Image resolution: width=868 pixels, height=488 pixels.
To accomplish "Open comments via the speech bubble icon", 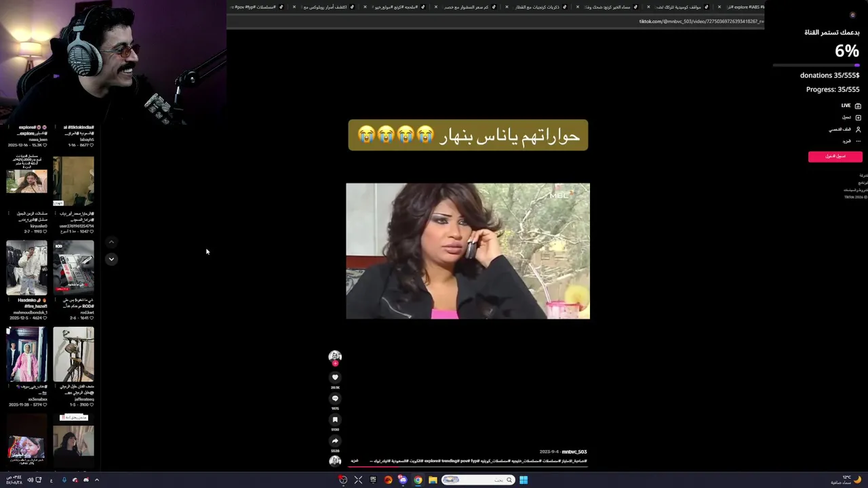I will (x=335, y=399).
